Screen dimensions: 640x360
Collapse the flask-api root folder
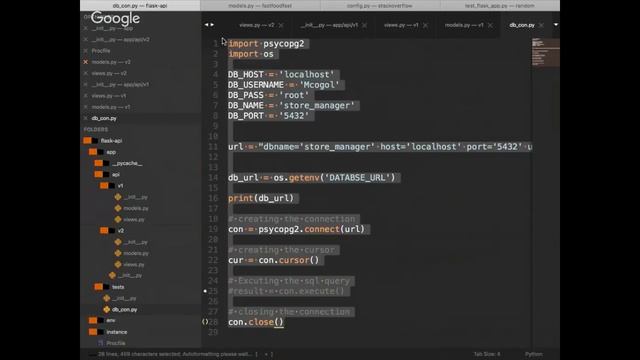tap(91, 140)
